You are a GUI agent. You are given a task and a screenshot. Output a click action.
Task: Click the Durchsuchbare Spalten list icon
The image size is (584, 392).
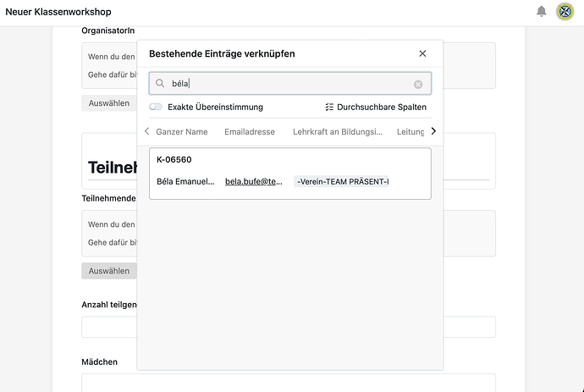coord(329,108)
